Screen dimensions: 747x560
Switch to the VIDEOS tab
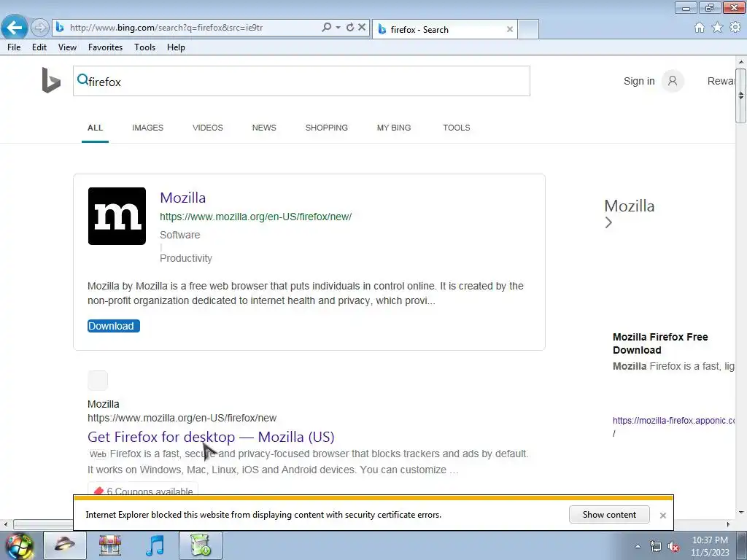(208, 128)
